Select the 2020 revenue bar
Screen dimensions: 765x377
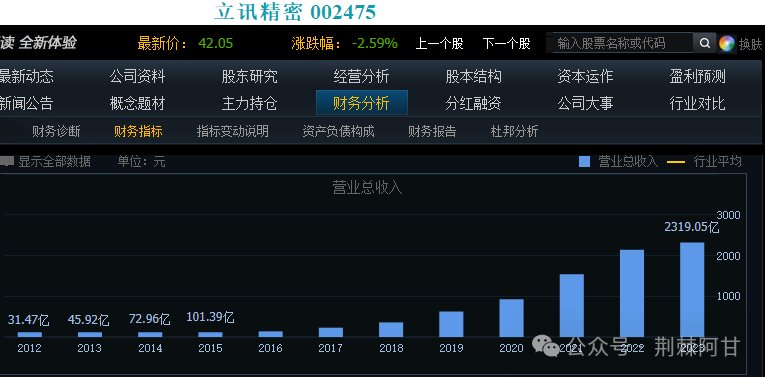(x=511, y=318)
